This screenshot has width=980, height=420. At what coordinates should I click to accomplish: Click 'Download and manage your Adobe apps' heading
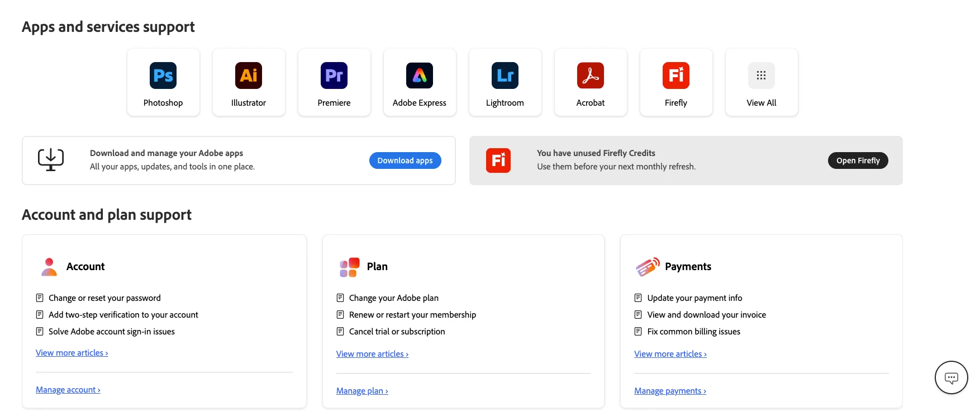(166, 153)
